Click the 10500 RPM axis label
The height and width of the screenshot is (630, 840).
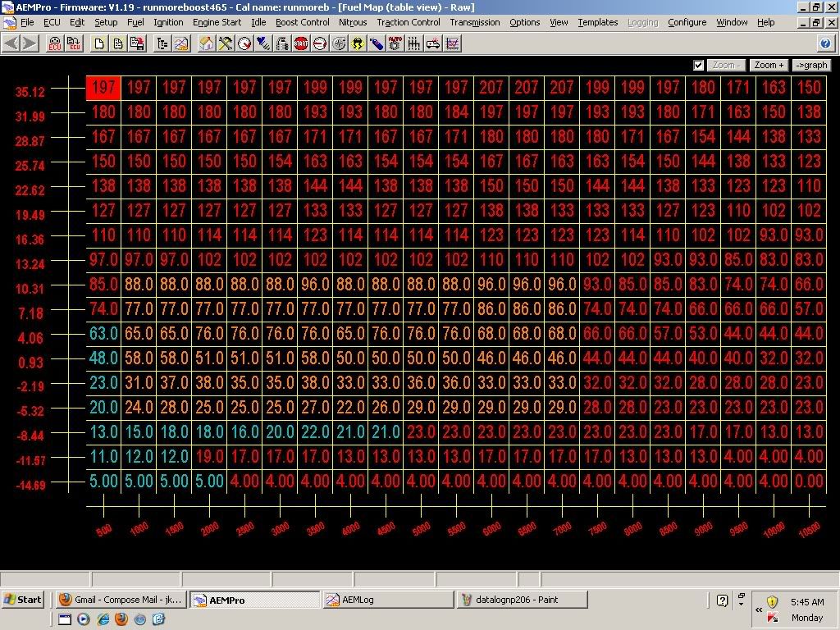click(810, 529)
